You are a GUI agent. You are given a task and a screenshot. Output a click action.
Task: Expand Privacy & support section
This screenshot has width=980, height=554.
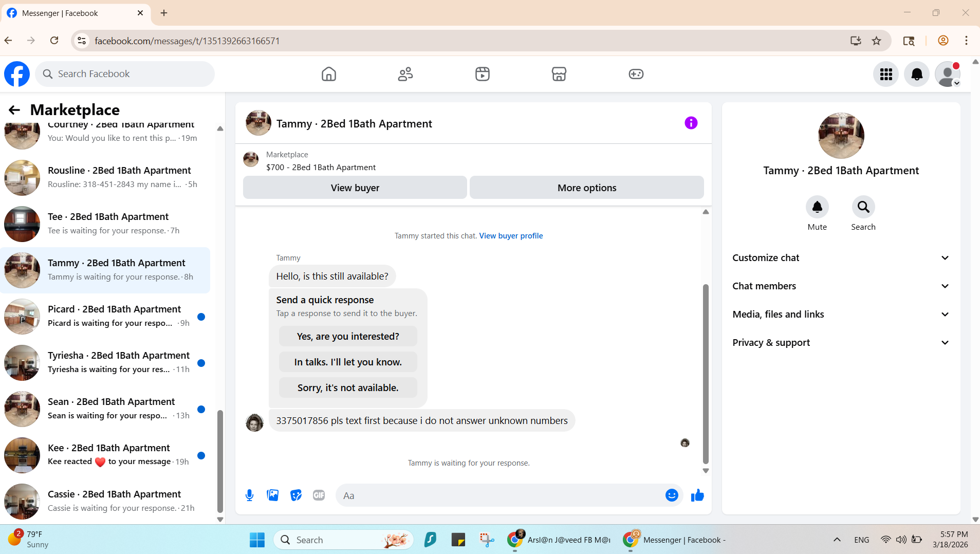click(841, 343)
